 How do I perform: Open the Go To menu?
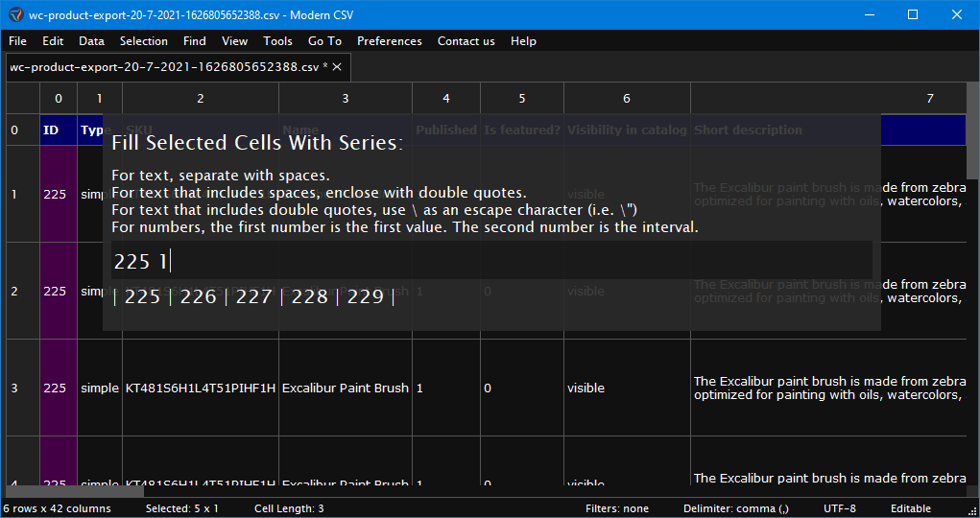(325, 41)
